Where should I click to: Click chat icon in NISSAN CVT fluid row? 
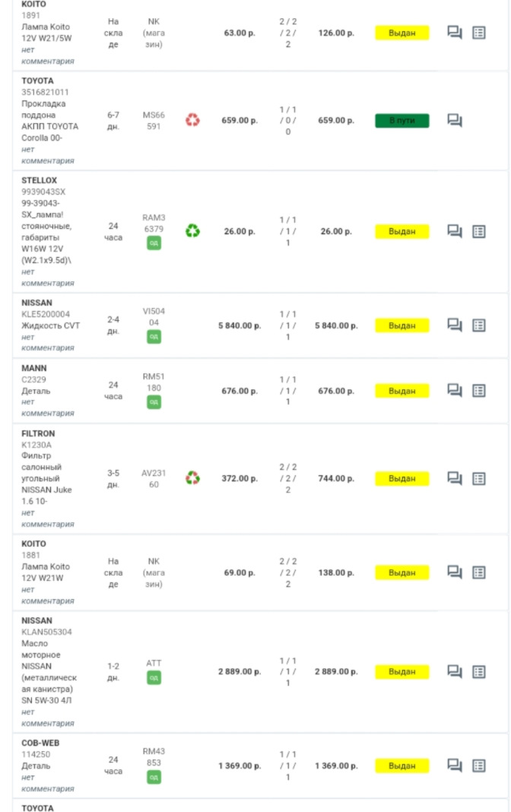(455, 325)
